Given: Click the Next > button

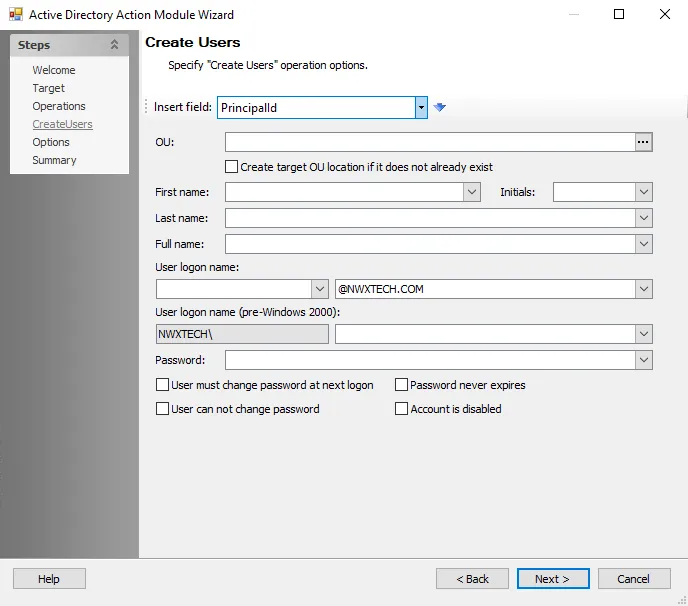Looking at the screenshot, I should coord(553,579).
